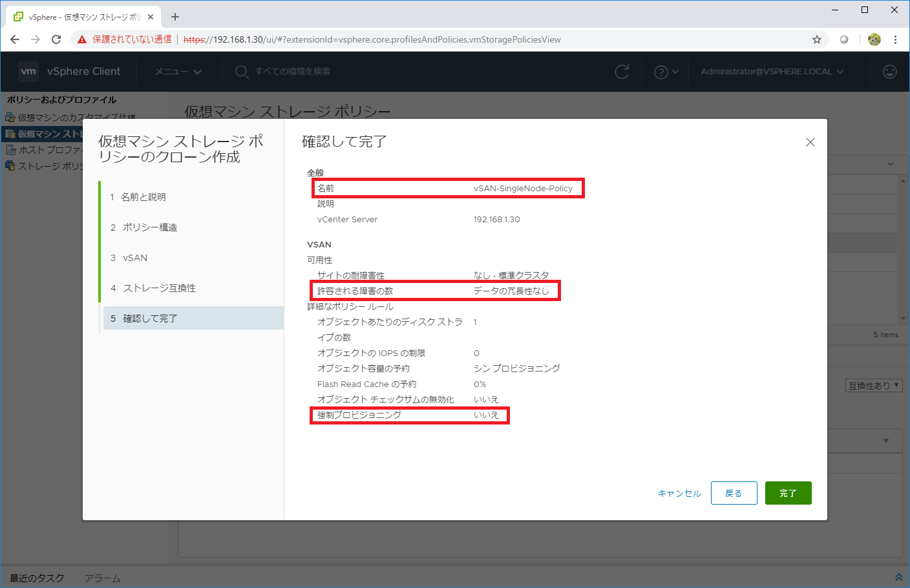Click the 戻る (Back) button
The width and height of the screenshot is (910, 588).
(734, 493)
